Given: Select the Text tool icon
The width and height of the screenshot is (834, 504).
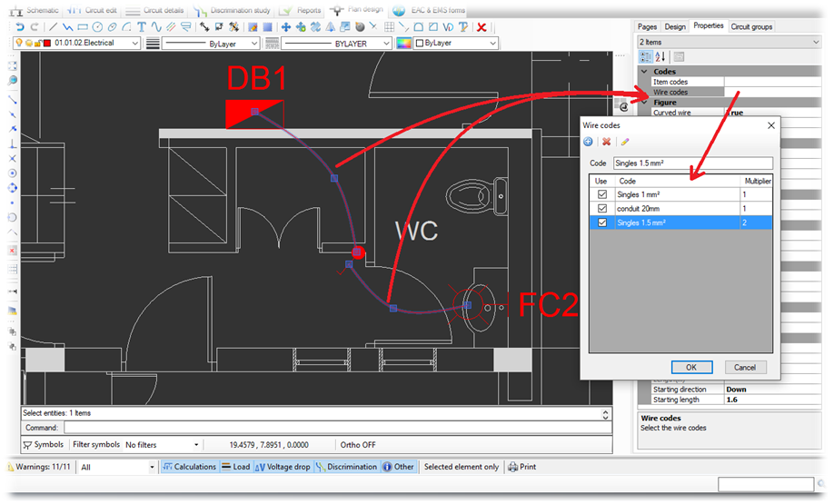Looking at the screenshot, I should click(142, 26).
